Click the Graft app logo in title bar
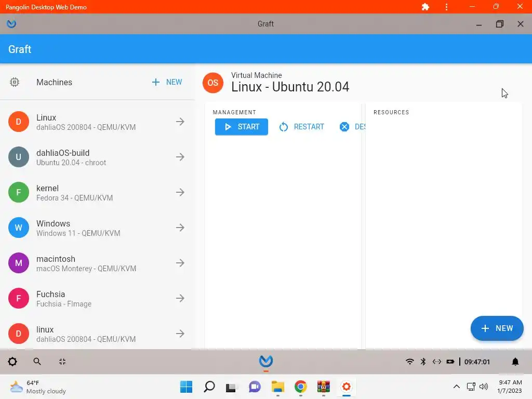 tap(11, 24)
